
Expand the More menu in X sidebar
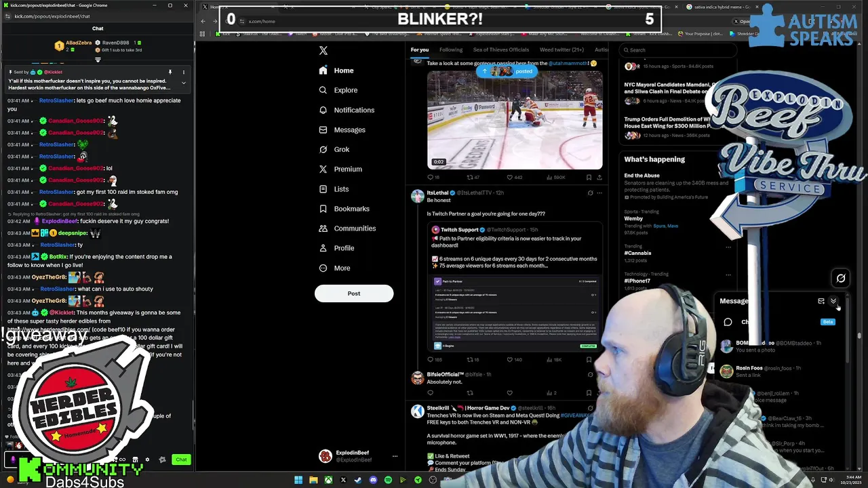coord(334,268)
